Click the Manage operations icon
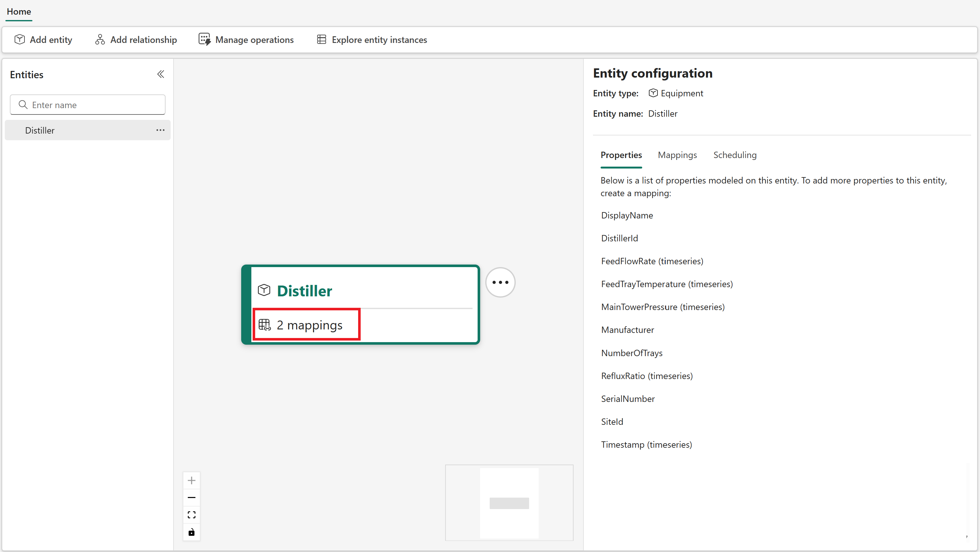The height and width of the screenshot is (552, 980). coord(204,40)
